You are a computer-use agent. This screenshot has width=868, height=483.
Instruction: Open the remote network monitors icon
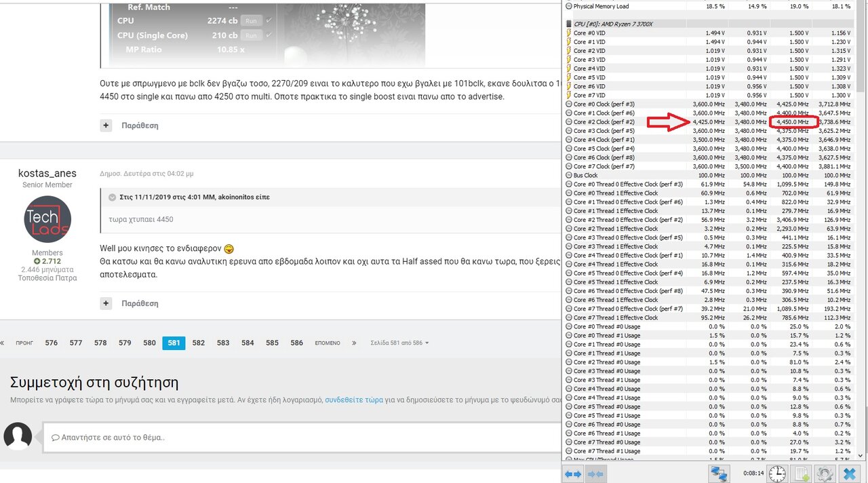tap(719, 473)
